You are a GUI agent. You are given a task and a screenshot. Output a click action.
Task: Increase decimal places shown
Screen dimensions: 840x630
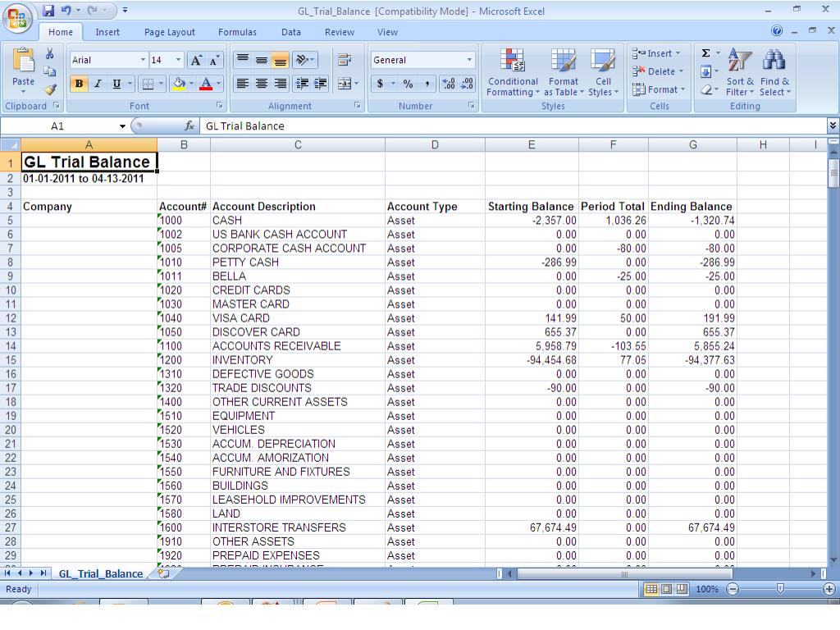[449, 84]
